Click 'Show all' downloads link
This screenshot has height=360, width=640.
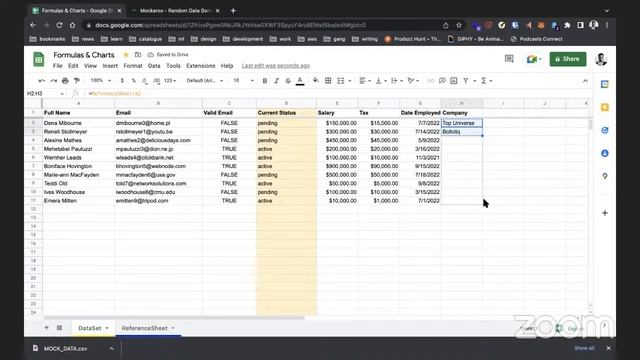click(584, 348)
